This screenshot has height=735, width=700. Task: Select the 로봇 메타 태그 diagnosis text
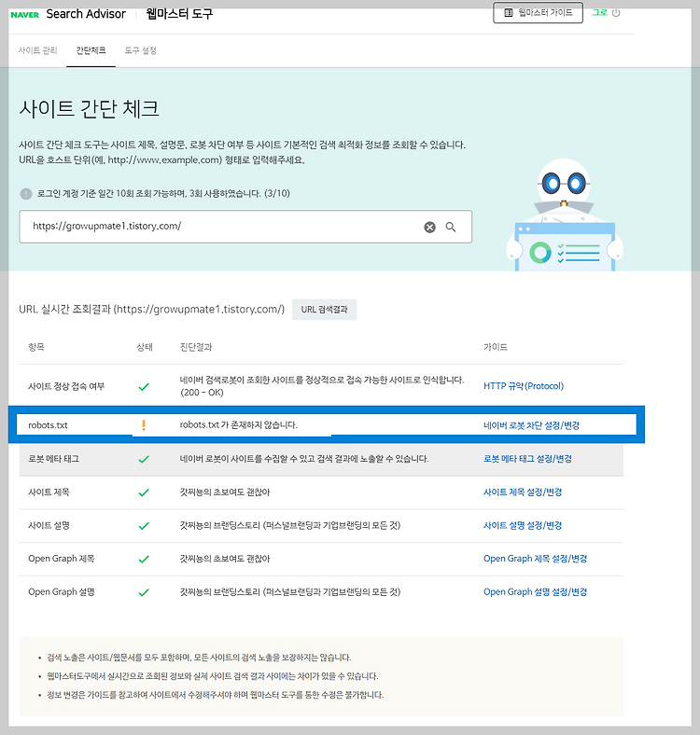pyautogui.click(x=304, y=458)
